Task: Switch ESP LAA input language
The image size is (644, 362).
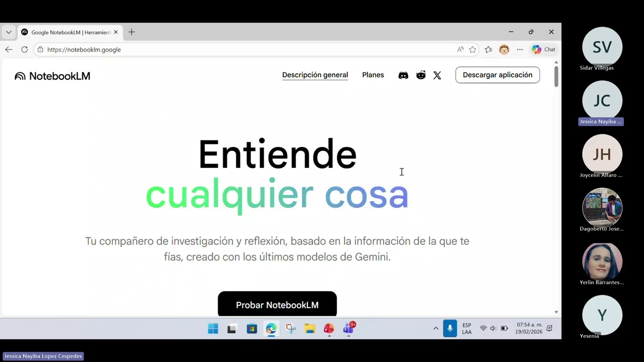Action: coord(467,329)
